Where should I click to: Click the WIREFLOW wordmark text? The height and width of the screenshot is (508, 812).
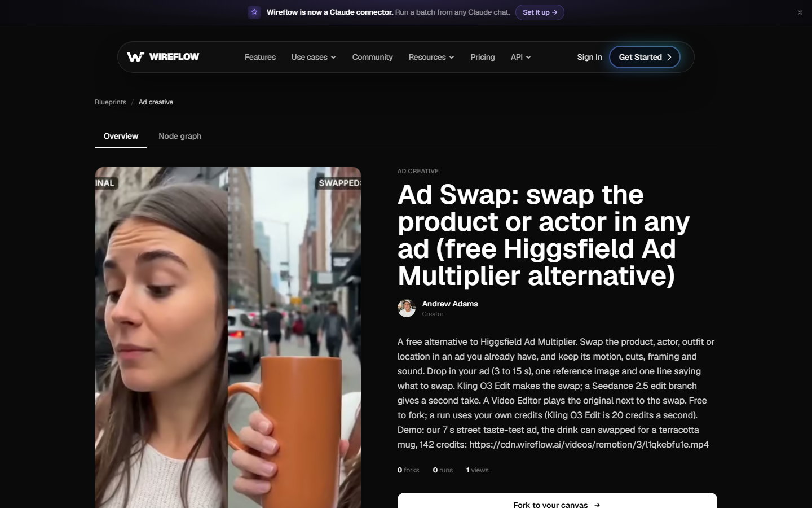click(x=174, y=56)
